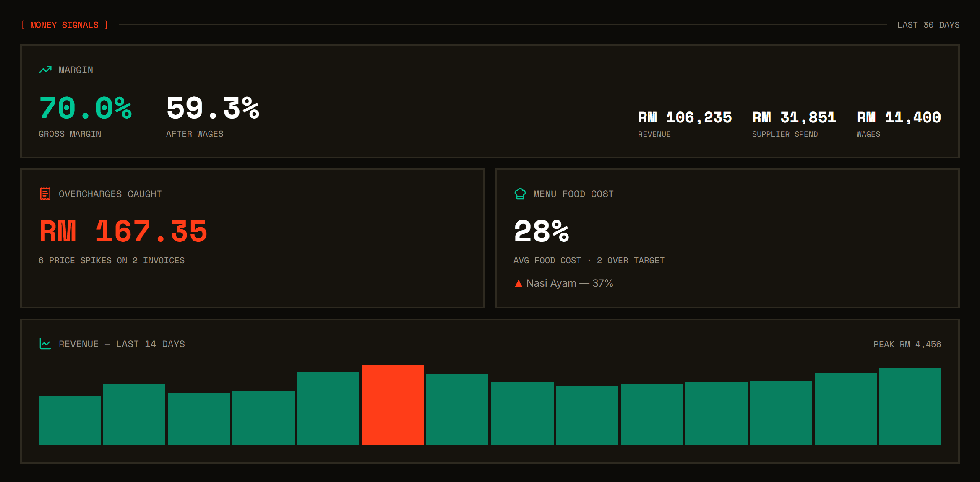Click the 6 PRICE SPIKES ON 2 INVOICES text
Viewport: 980px width, 482px height.
point(112,260)
